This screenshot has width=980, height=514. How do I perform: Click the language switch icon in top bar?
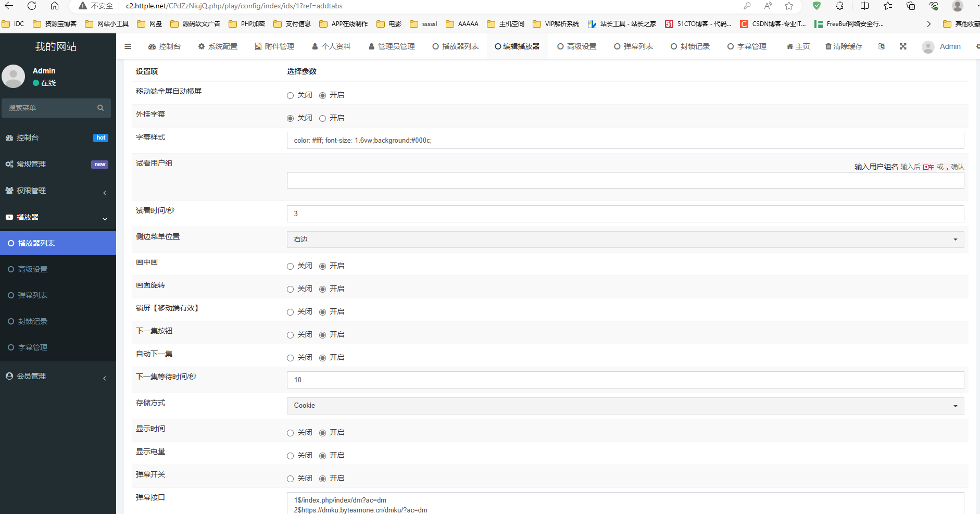[881, 46]
